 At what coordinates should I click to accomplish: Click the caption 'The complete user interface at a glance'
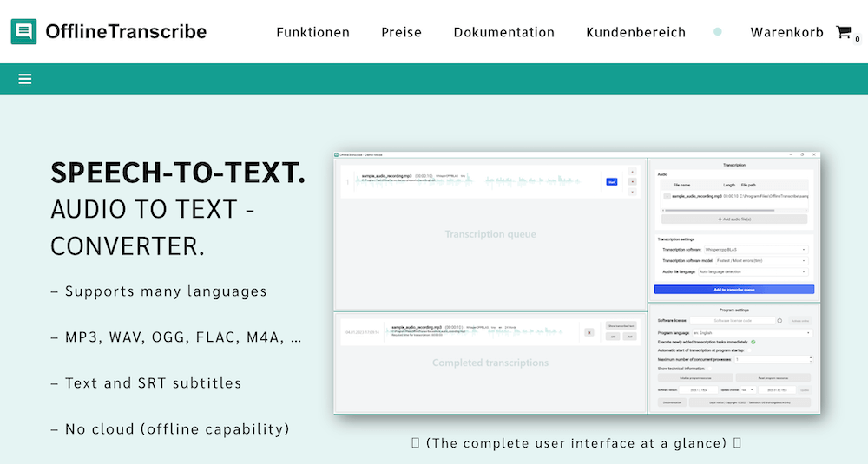[x=576, y=443]
